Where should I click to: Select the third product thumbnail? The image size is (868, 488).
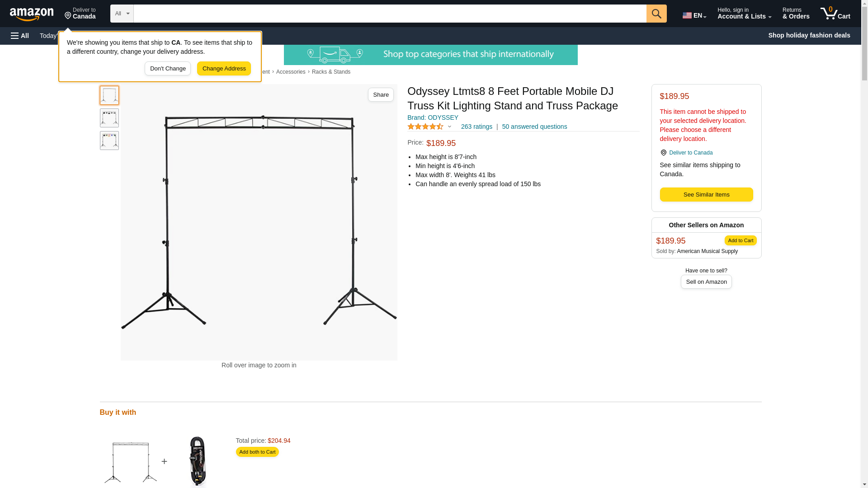point(109,141)
